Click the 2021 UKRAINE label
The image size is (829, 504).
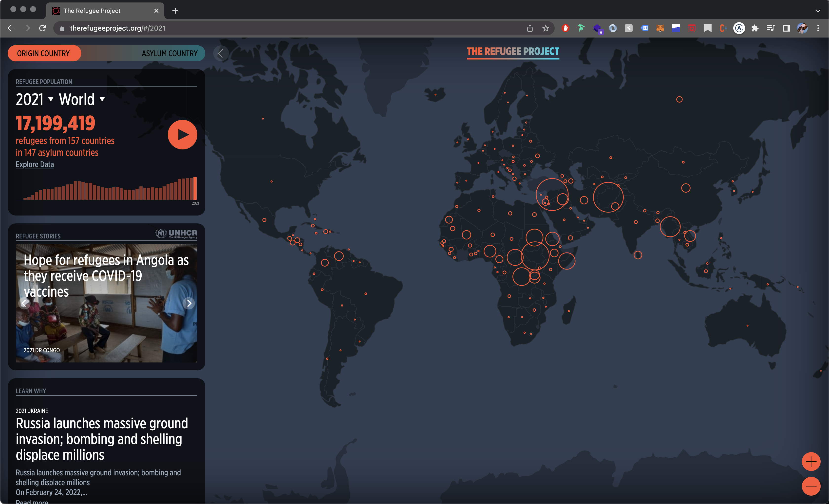[x=32, y=411]
